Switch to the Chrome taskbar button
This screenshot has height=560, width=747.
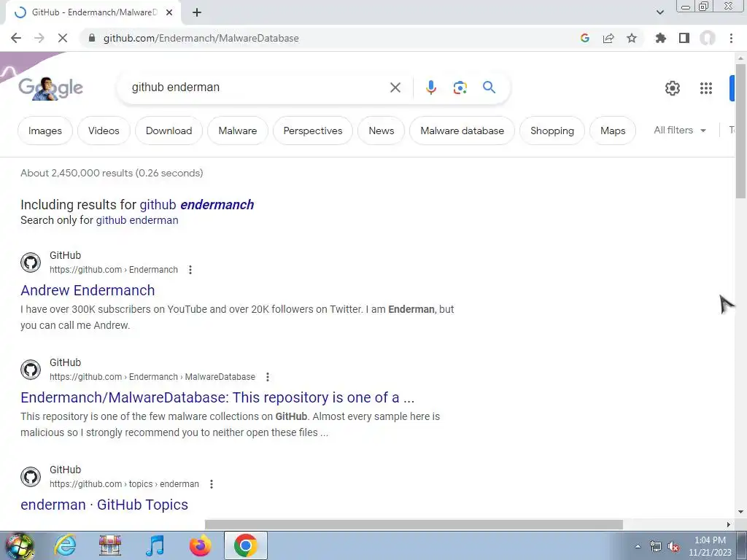click(245, 545)
